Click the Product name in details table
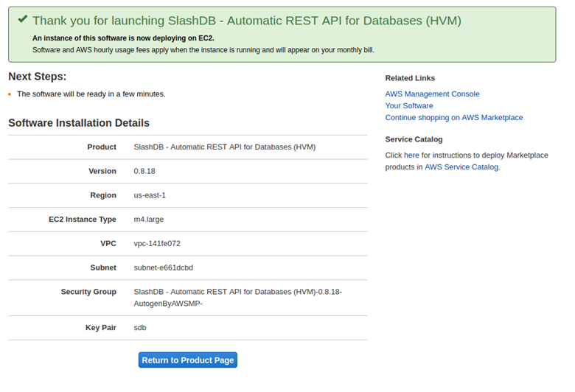 [x=224, y=147]
